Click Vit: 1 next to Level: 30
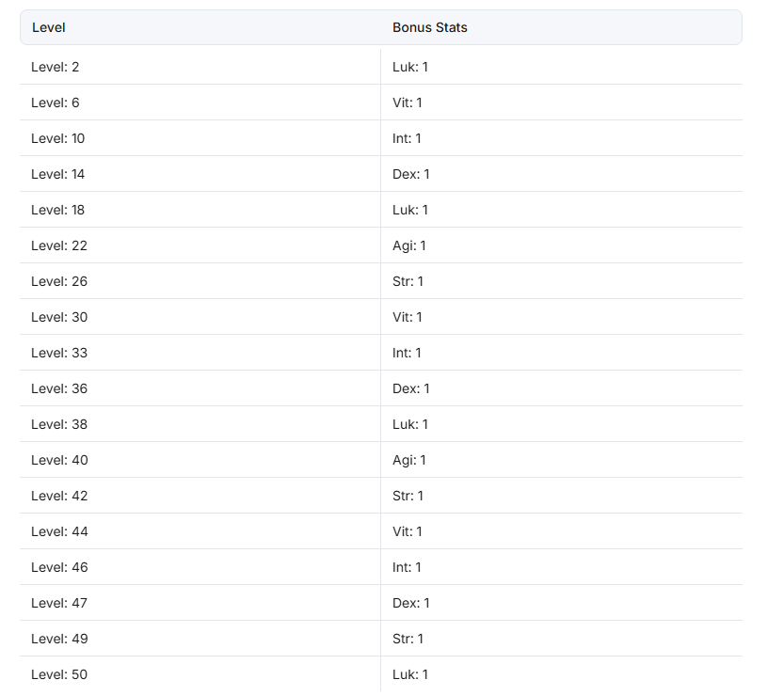 tap(407, 317)
